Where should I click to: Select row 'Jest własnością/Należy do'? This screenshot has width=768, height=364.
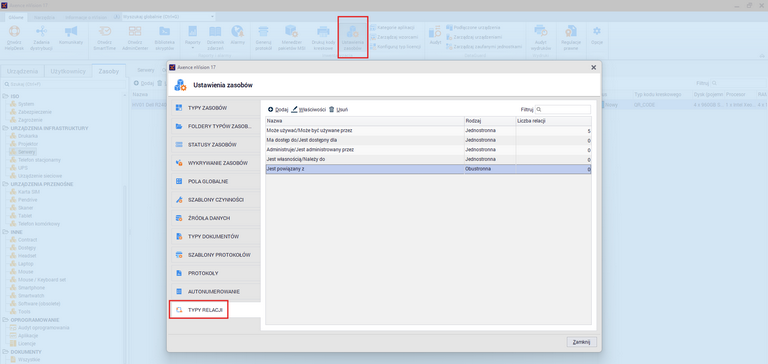coord(429,160)
